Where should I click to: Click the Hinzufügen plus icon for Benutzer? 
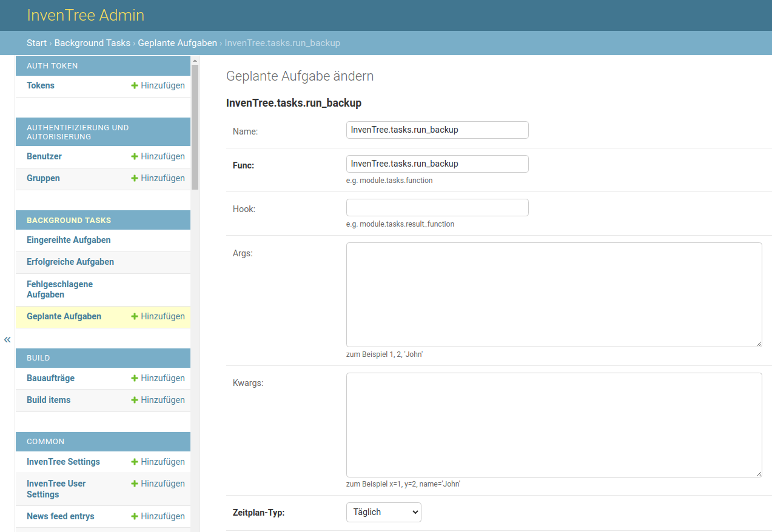[x=135, y=156]
